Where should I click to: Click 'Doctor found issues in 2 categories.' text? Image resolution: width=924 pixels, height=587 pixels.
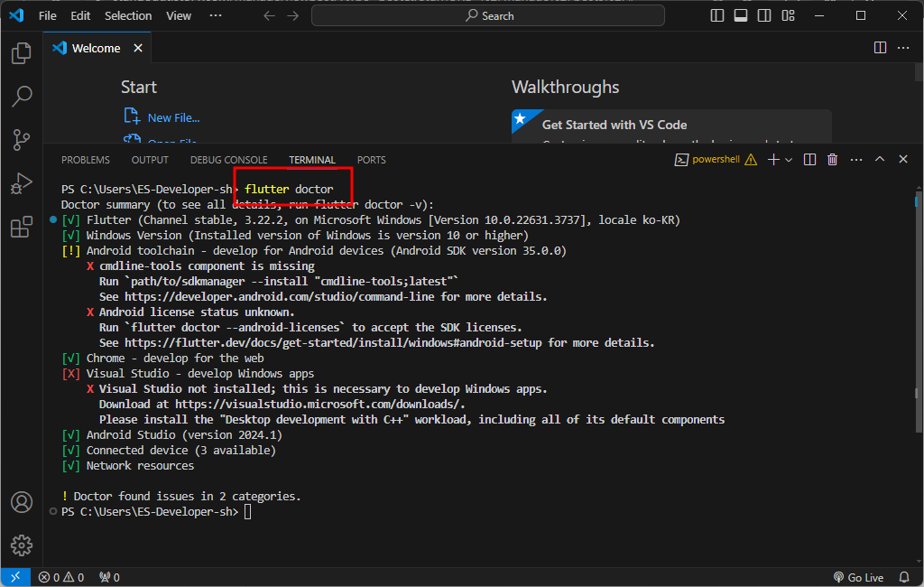(x=187, y=496)
